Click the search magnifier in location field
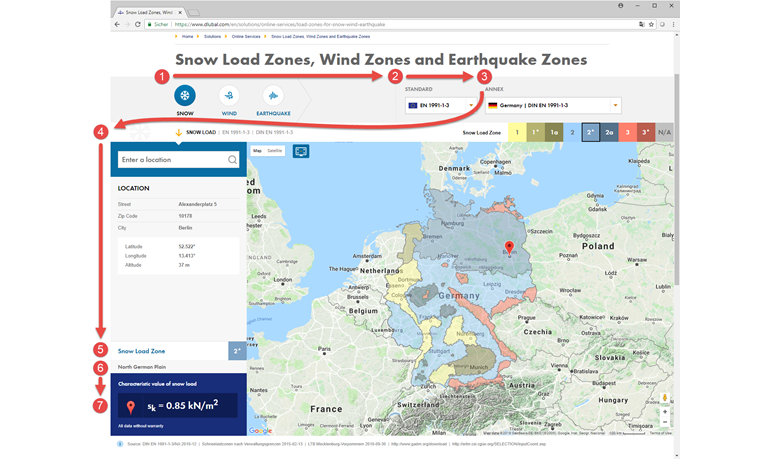Screen dimensions: 760x459 233,159
